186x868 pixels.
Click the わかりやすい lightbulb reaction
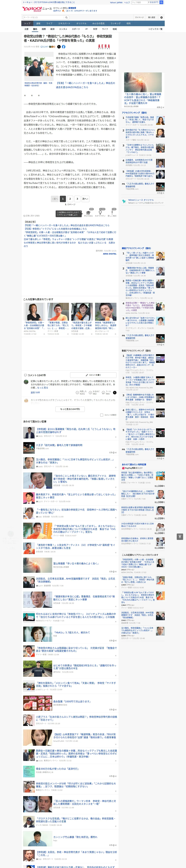point(100,213)
